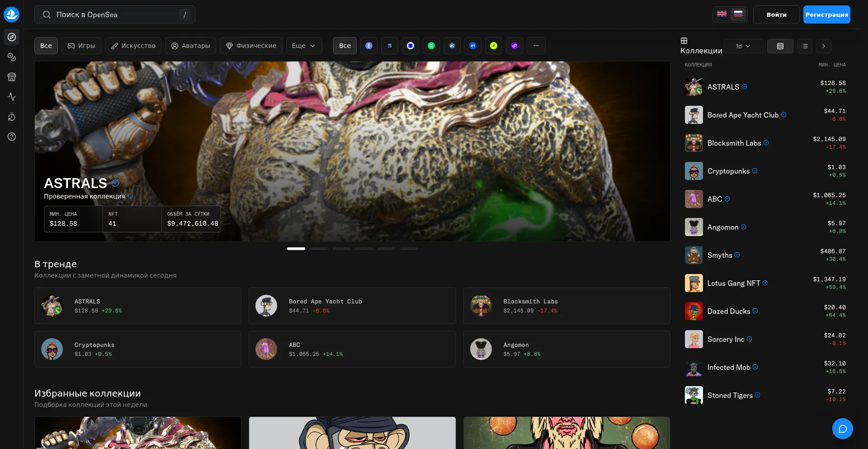Click verified badge next to ASTRALS banner title
The image size is (868, 449).
coord(115,183)
